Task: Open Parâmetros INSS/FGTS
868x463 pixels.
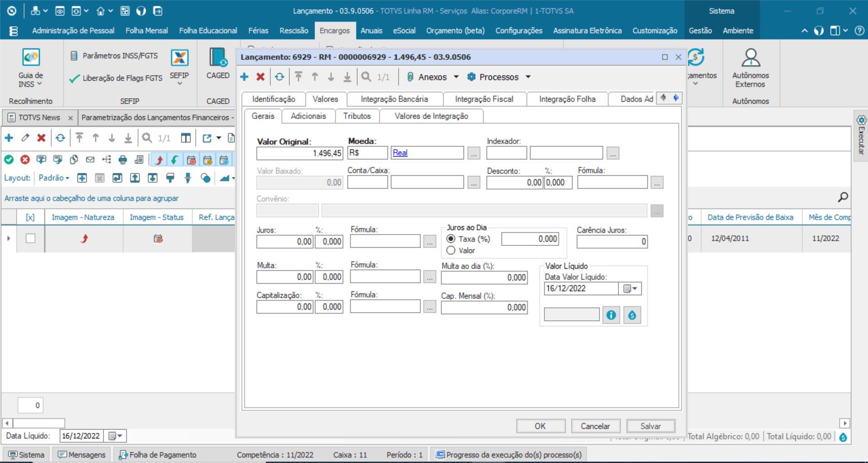Action: [x=114, y=56]
